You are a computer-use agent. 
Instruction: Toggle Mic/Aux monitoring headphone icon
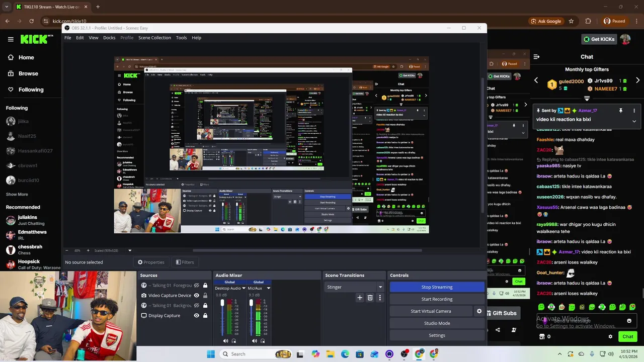(263, 341)
